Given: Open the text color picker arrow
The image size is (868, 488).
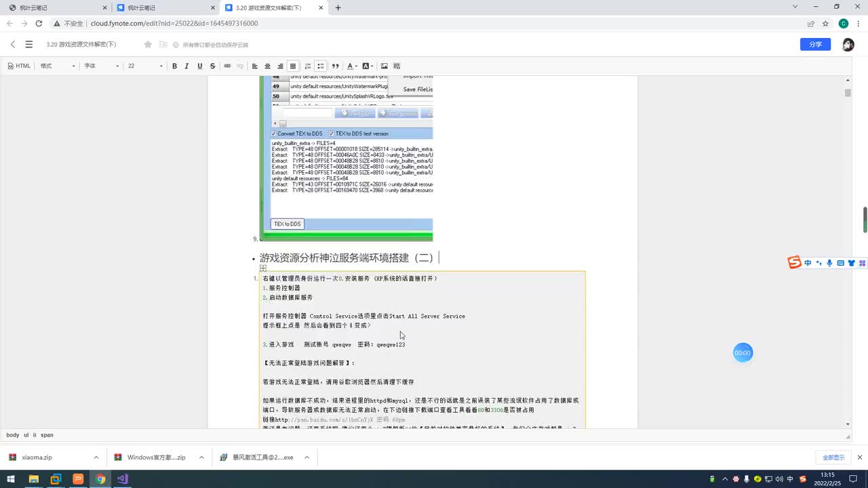Looking at the screenshot, I should (x=357, y=66).
